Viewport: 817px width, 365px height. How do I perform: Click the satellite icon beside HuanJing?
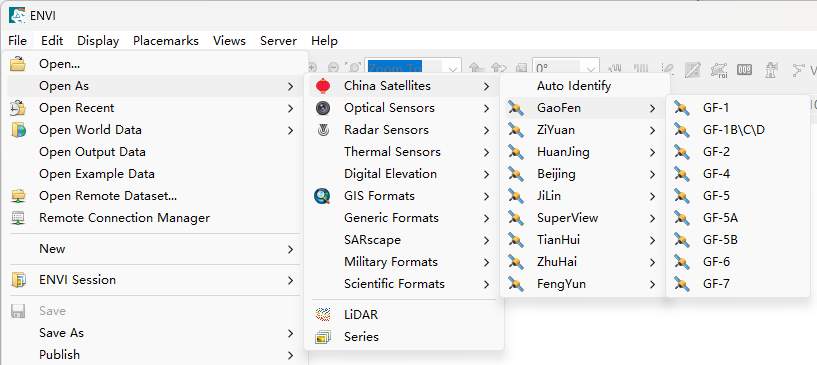point(516,152)
